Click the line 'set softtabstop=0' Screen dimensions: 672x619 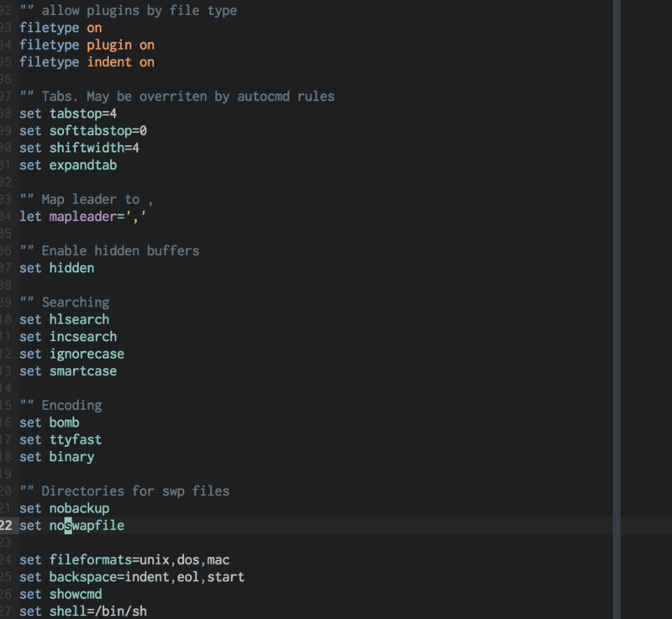point(83,131)
